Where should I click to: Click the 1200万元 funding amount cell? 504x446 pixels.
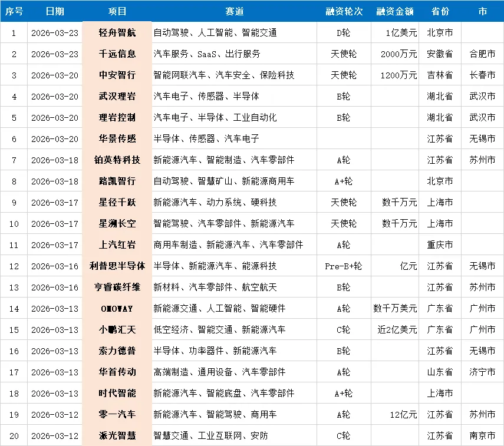[x=395, y=75]
